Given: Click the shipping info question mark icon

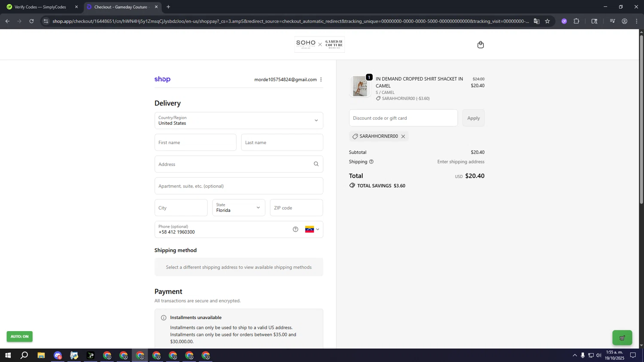Looking at the screenshot, I should point(371,162).
